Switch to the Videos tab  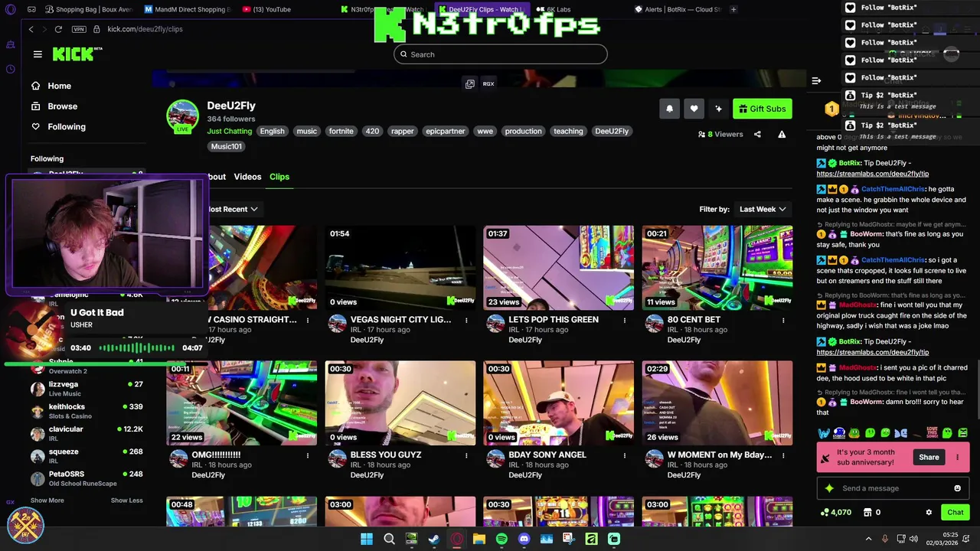pos(247,177)
